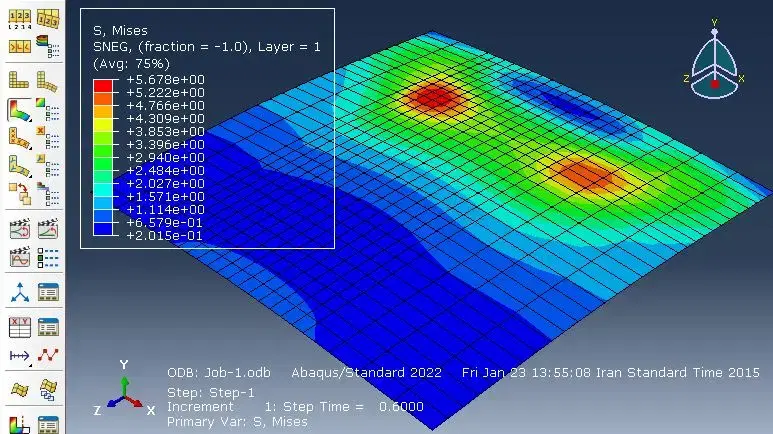Create Coordinate System blue axes tool
The image size is (773, 434).
pyautogui.click(x=20, y=292)
